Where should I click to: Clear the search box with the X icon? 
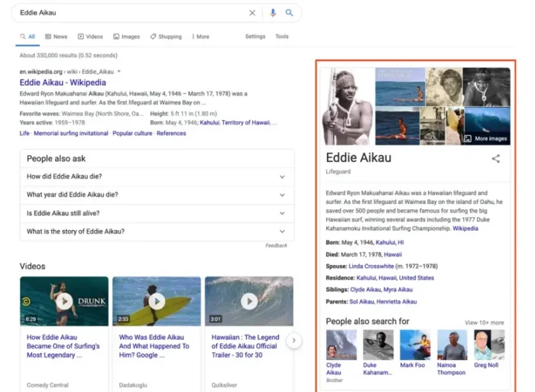pyautogui.click(x=252, y=13)
